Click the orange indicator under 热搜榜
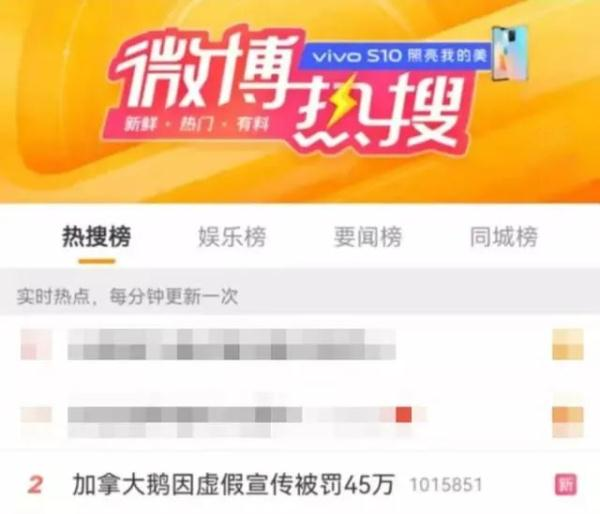This screenshot has width=600, height=514. (97, 261)
